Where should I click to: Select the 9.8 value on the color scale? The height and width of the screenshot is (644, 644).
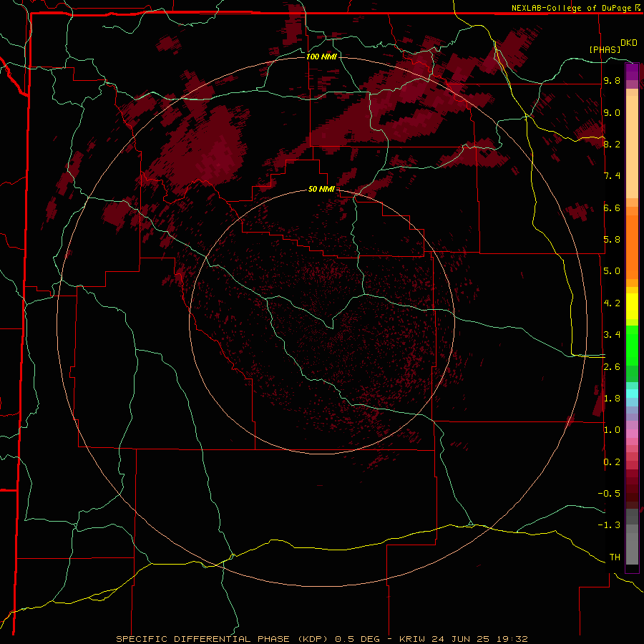(612, 80)
